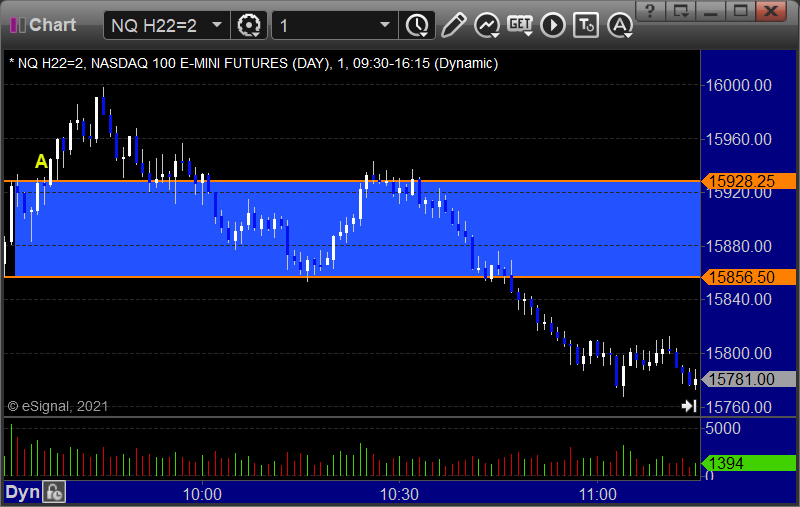The width and height of the screenshot is (800, 507).
Task: Click the 10:00 time axis label
Action: 202,494
